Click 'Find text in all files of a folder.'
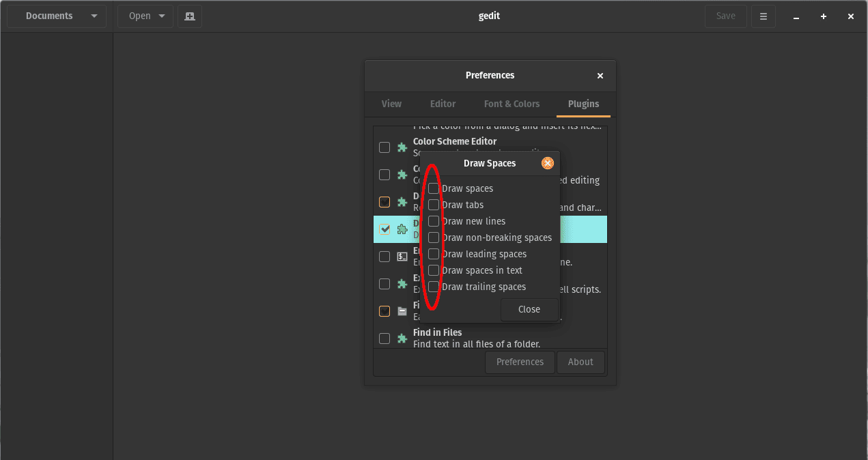This screenshot has height=460, width=868. click(477, 344)
